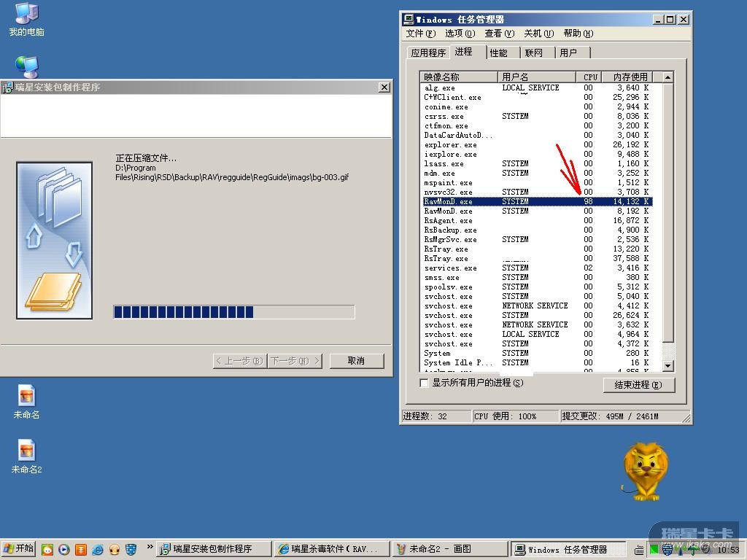Select the 未命名2 image file on desktop
This screenshot has height=560, width=747.
[x=26, y=456]
